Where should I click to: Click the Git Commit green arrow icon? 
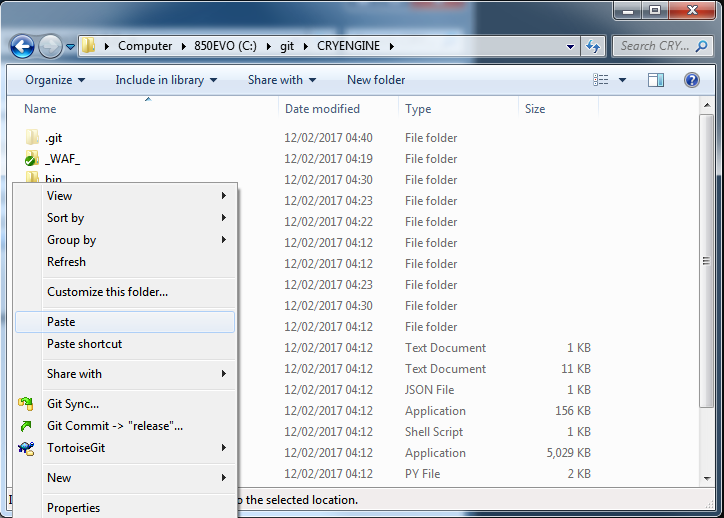coord(26,426)
